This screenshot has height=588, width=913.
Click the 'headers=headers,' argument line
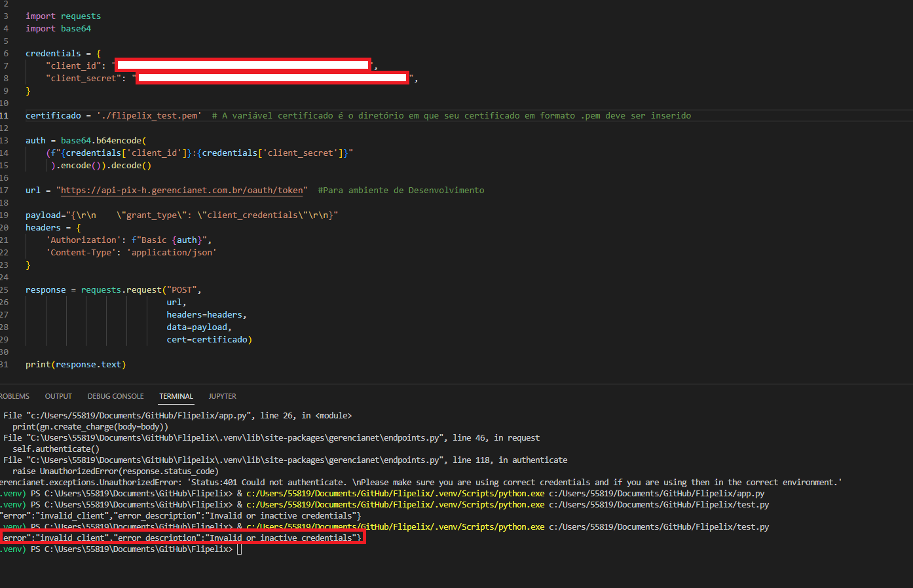[206, 315]
